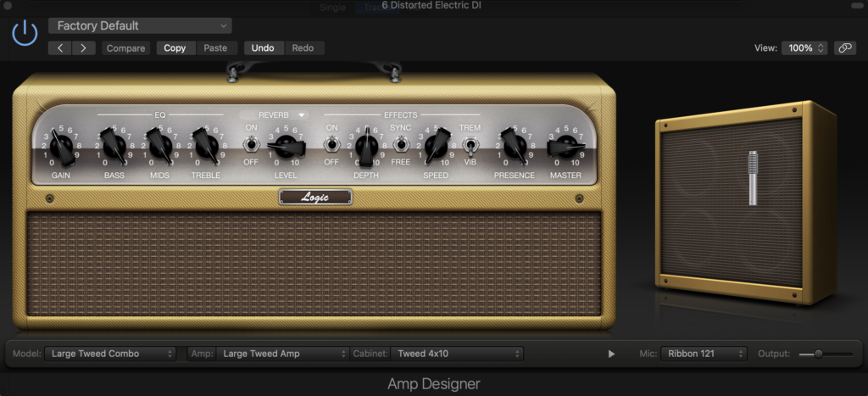Toggle the plug-in power button
The width and height of the screenshot is (868, 396).
point(25,33)
